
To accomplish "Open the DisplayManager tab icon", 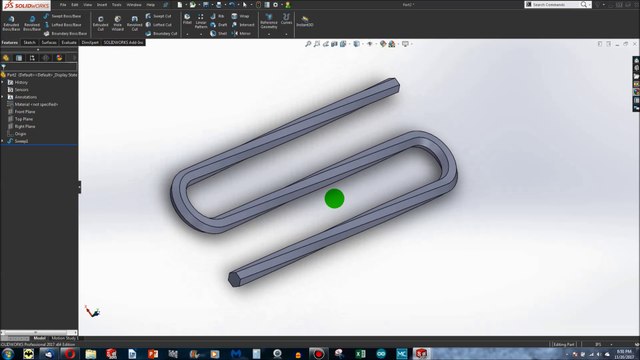I will point(59,58).
